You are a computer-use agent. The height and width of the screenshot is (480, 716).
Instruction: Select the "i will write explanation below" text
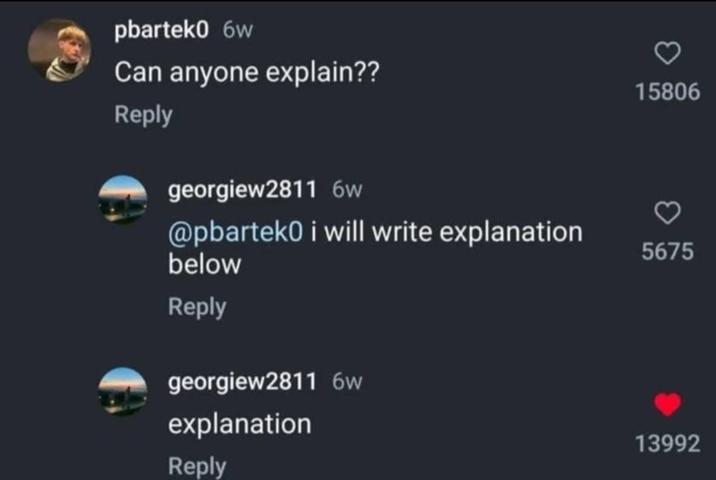440,232
